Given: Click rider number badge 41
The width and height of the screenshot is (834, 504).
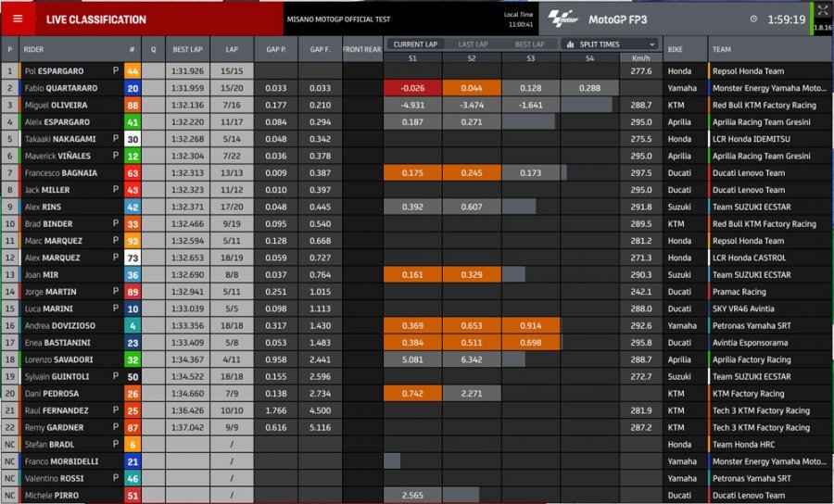Looking at the screenshot, I should click(x=133, y=122).
